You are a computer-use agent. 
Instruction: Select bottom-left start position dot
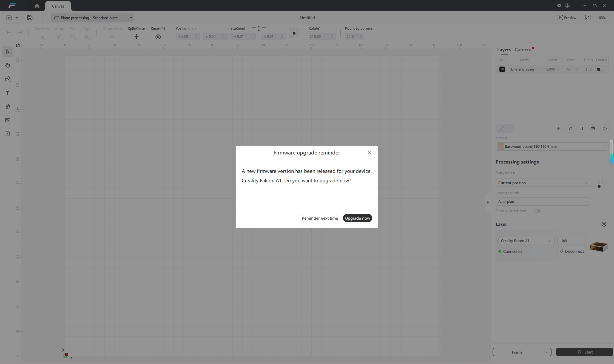click(x=599, y=187)
